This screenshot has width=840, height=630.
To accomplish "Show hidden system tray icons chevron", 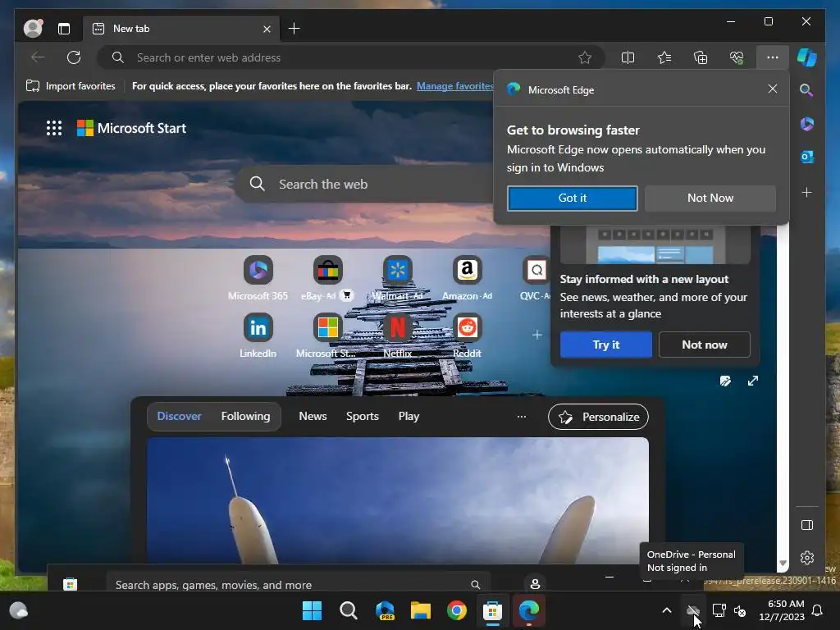I will (666, 610).
